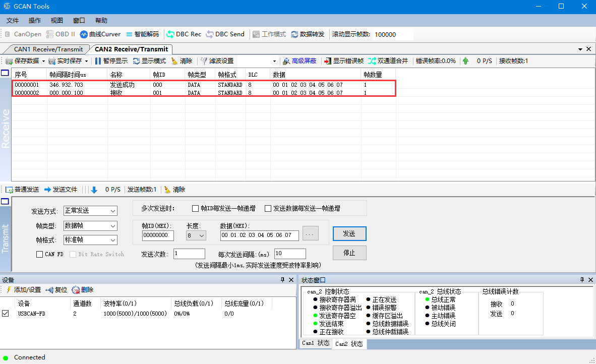Enable 双通道合并 channel merge

(388, 61)
